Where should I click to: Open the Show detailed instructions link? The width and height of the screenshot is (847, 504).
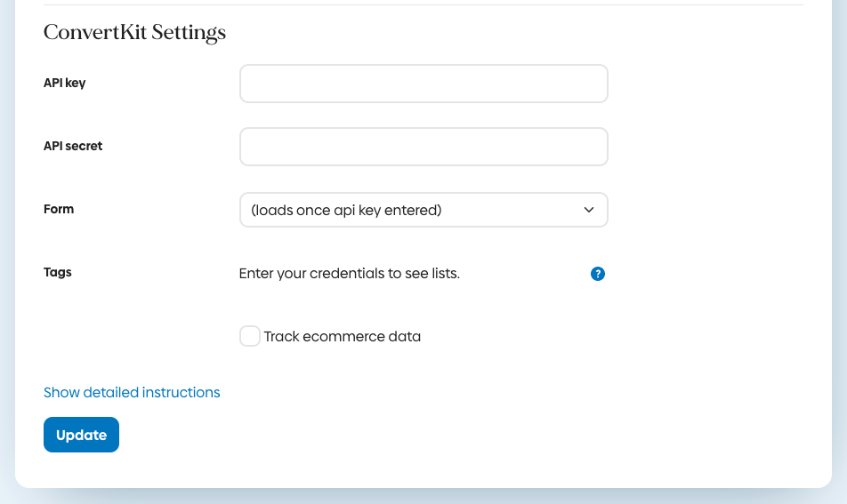click(x=132, y=392)
